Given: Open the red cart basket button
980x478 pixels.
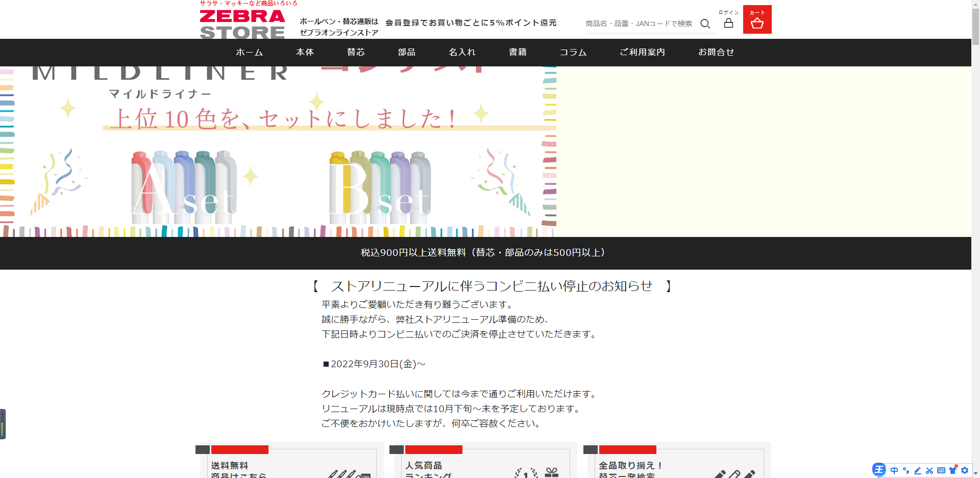Looking at the screenshot, I should 757,19.
